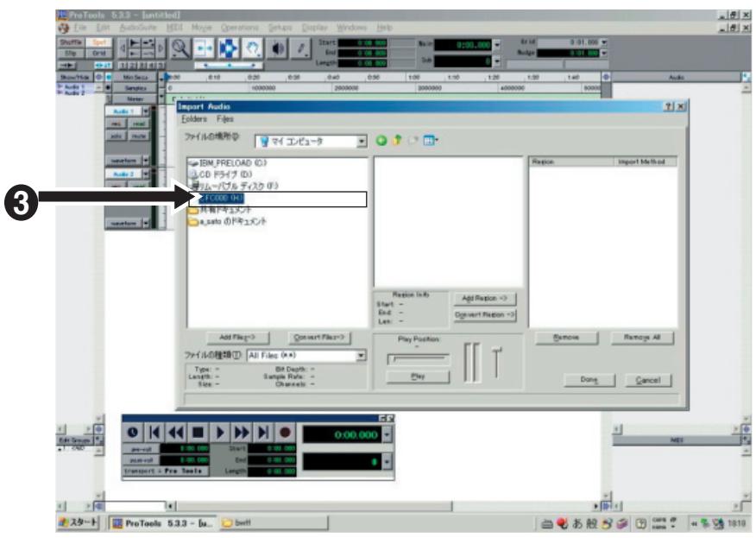The width and height of the screenshot is (756, 538).
Task: Select the Zoomer magnifying glass tool
Action: (180, 48)
